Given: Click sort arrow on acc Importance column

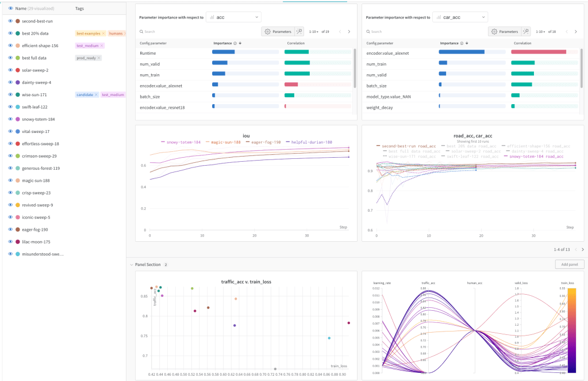Looking at the screenshot, I should coord(240,43).
